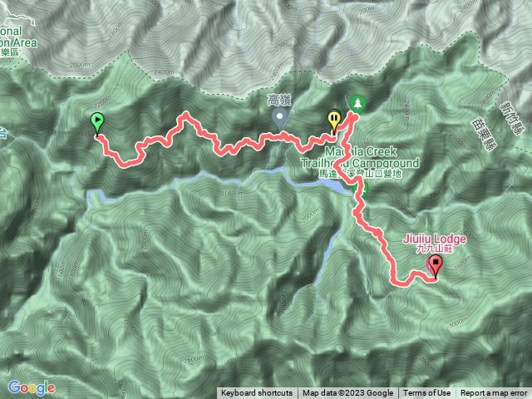Click the yellow pause marker on the trail

pyautogui.click(x=334, y=121)
